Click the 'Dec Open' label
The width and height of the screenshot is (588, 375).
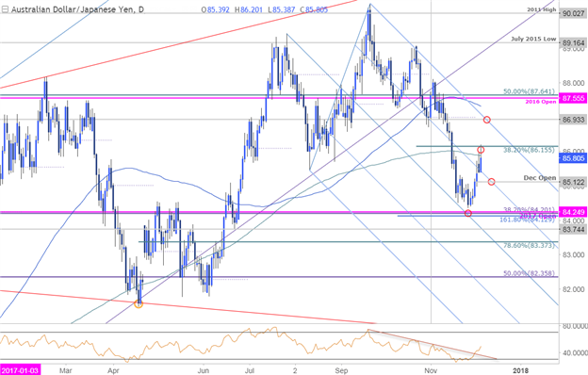[540, 178]
